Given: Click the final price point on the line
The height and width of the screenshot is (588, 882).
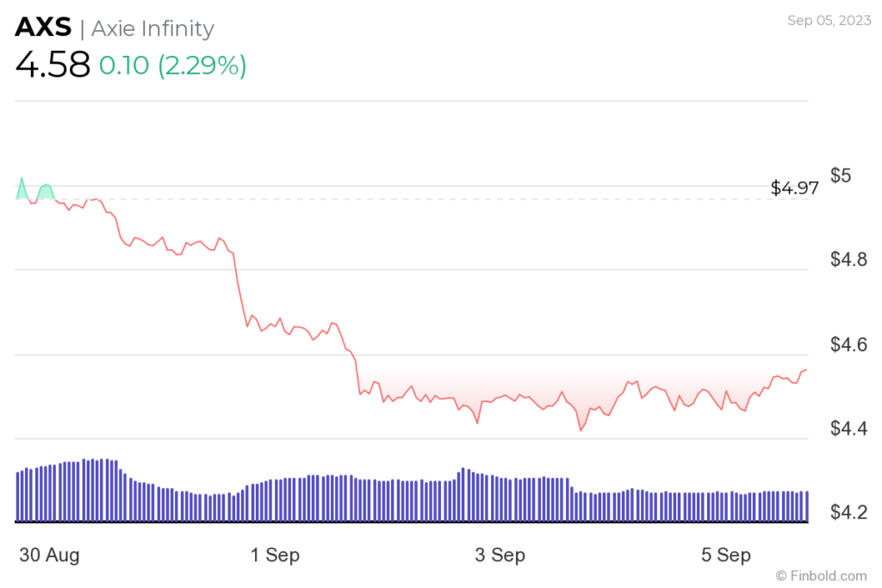Looking at the screenshot, I should click(806, 370).
